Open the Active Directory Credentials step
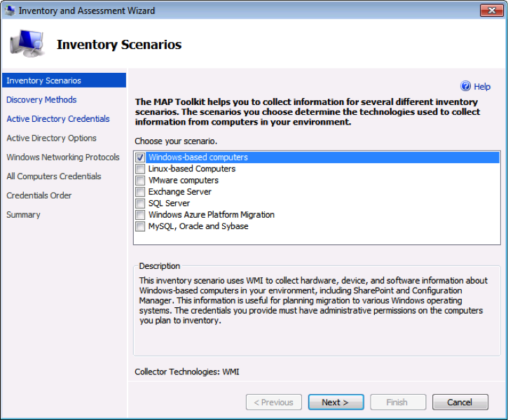Image resolution: width=508 pixels, height=420 pixels. pyautogui.click(x=58, y=119)
